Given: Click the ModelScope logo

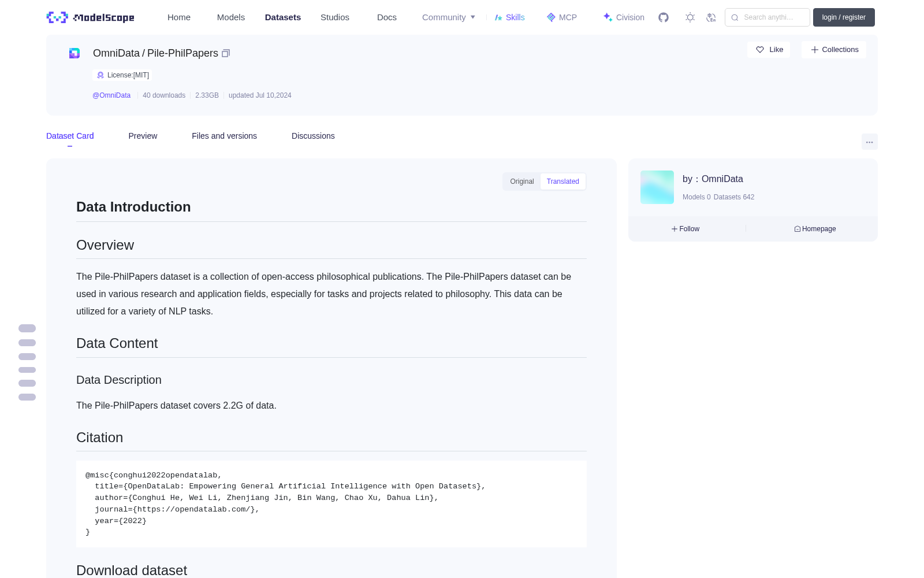Looking at the screenshot, I should click(91, 17).
